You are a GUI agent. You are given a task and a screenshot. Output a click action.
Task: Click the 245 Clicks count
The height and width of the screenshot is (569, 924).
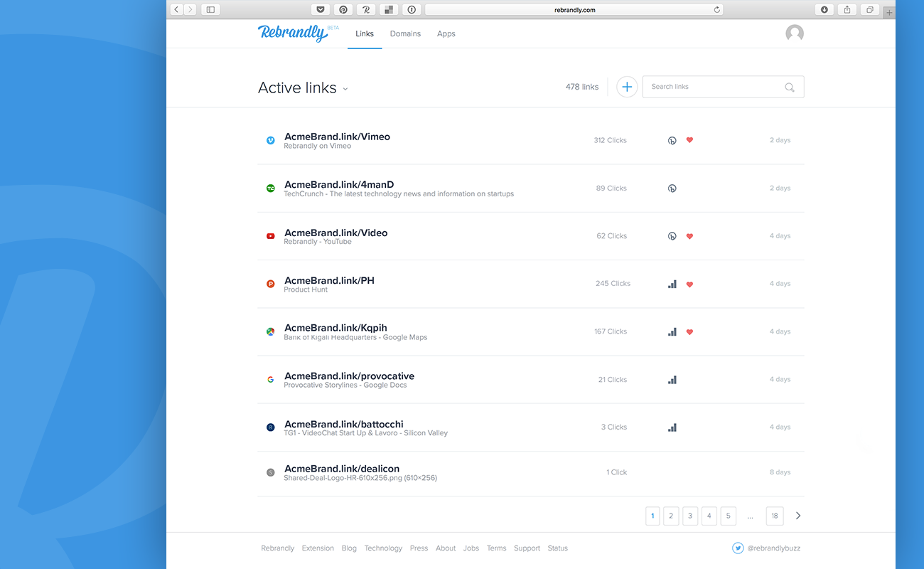point(613,283)
